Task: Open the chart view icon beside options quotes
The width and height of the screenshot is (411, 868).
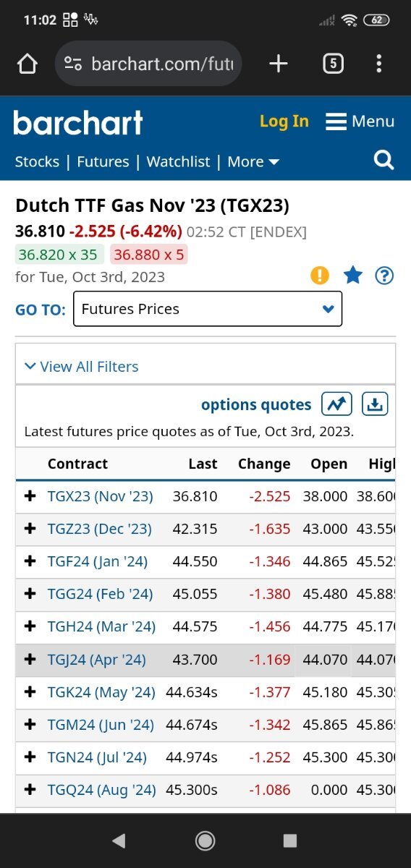Action: point(336,404)
